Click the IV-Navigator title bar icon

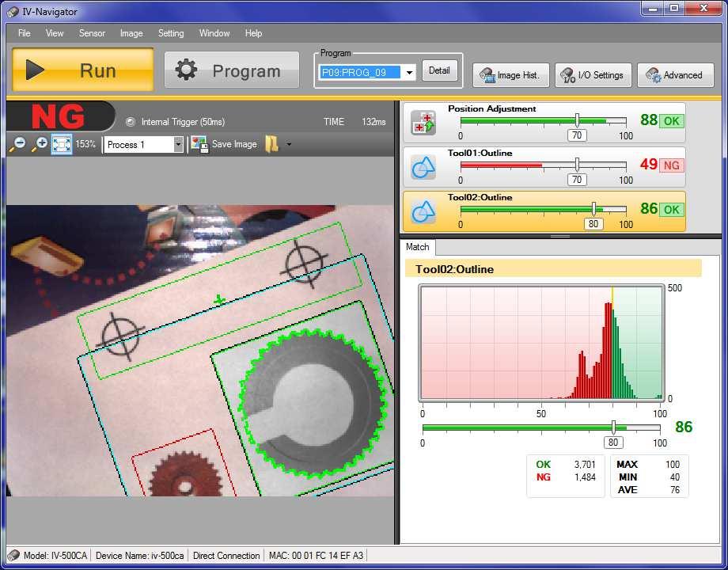coord(13,12)
